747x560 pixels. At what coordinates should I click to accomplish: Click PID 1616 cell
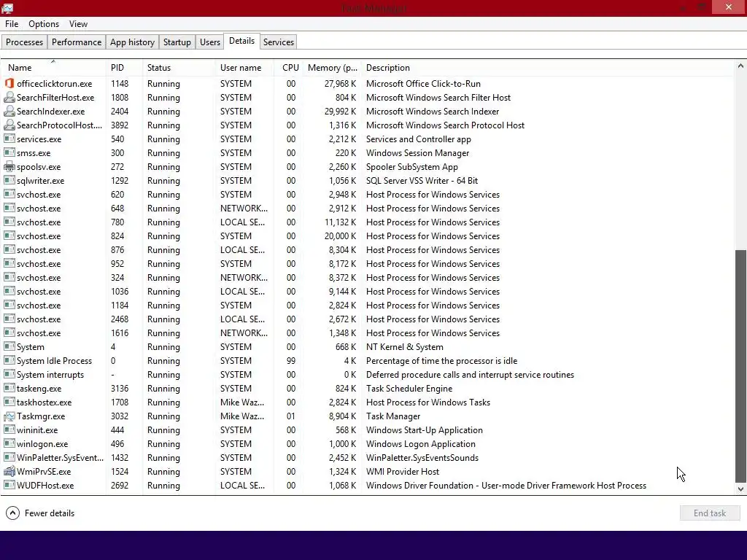pyautogui.click(x=119, y=332)
